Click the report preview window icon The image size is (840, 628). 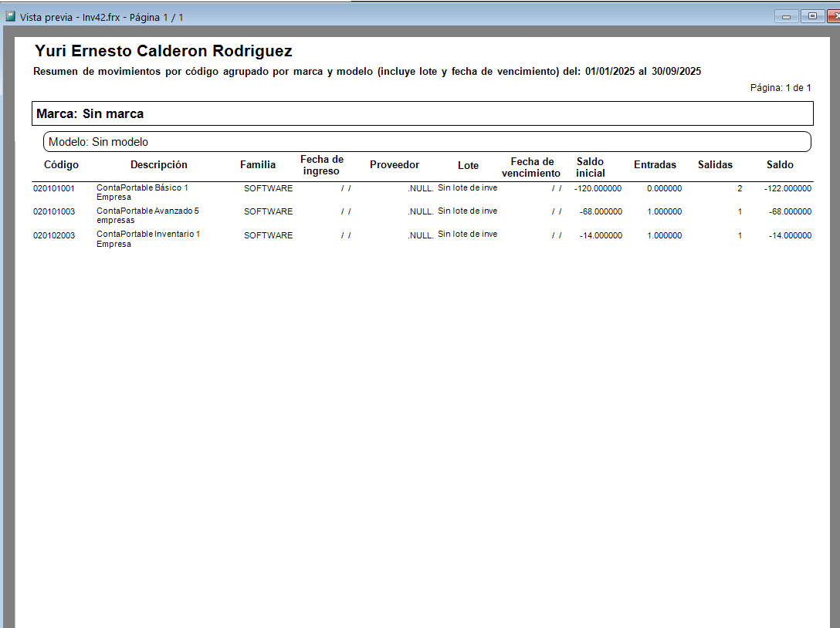point(9,17)
